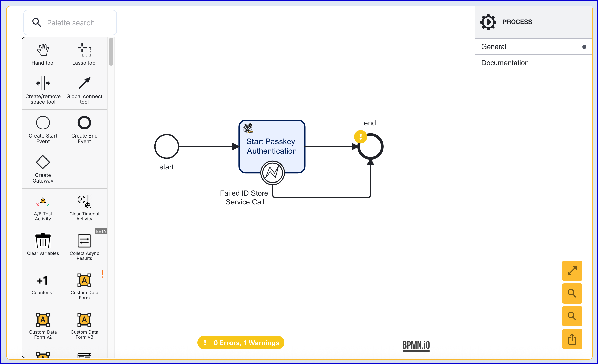Open the 0 Errors, 1 Warnings badge
The height and width of the screenshot is (364, 598).
241,343
